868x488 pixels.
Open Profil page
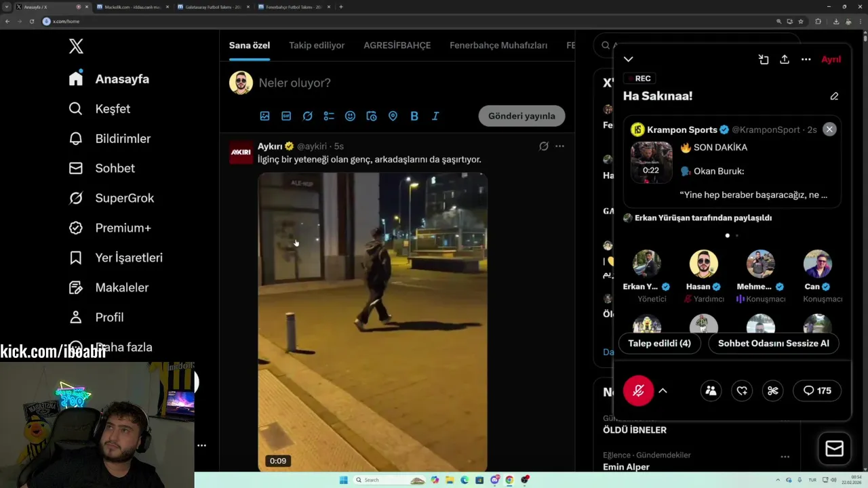[96, 317]
